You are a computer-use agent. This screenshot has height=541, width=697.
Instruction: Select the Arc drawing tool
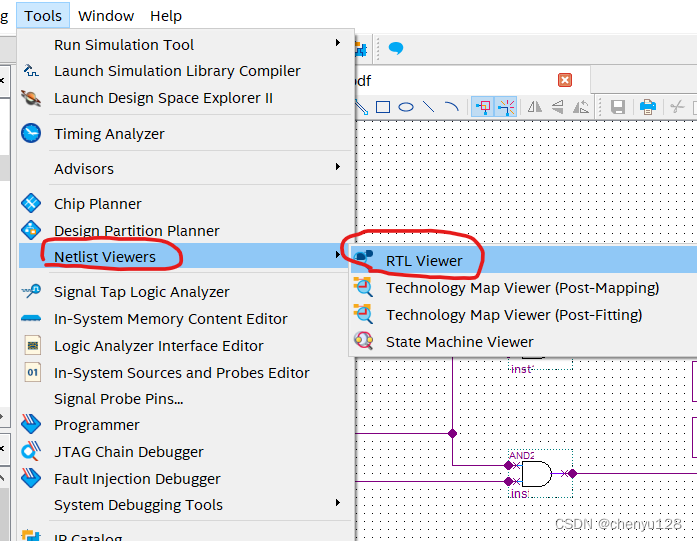(452, 107)
